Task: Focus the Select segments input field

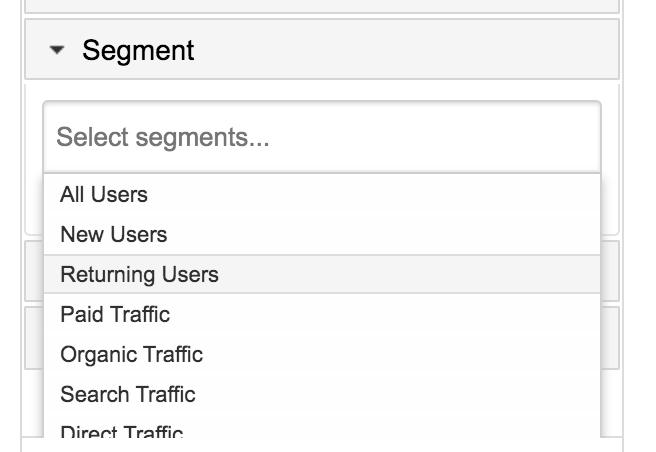Action: point(322,137)
